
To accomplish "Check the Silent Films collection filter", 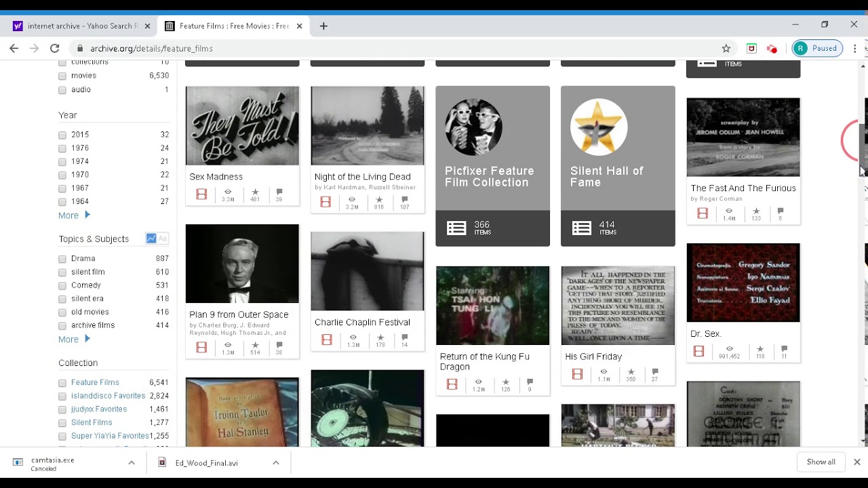I will [62, 423].
